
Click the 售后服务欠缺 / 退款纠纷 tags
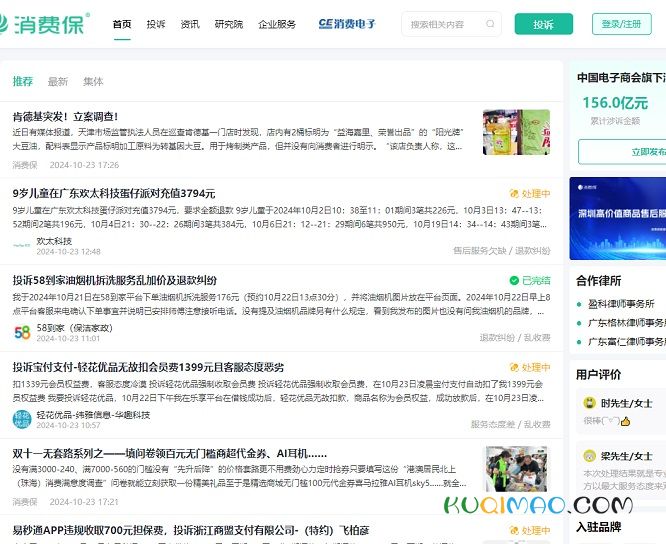click(x=502, y=251)
